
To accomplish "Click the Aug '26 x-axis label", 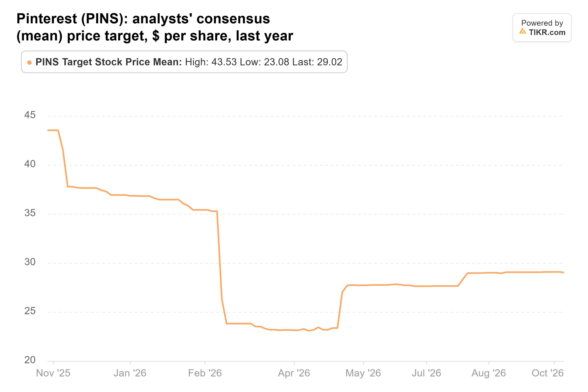I will click(488, 373).
